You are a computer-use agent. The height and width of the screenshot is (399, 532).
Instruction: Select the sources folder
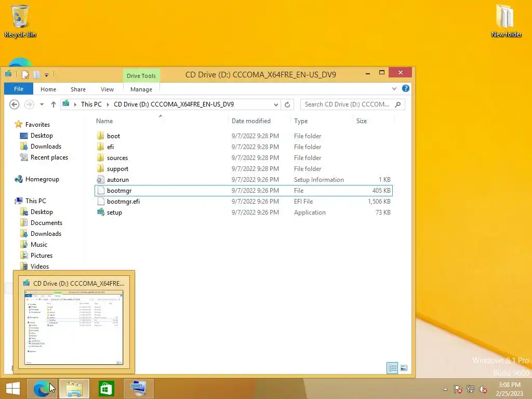244,158
